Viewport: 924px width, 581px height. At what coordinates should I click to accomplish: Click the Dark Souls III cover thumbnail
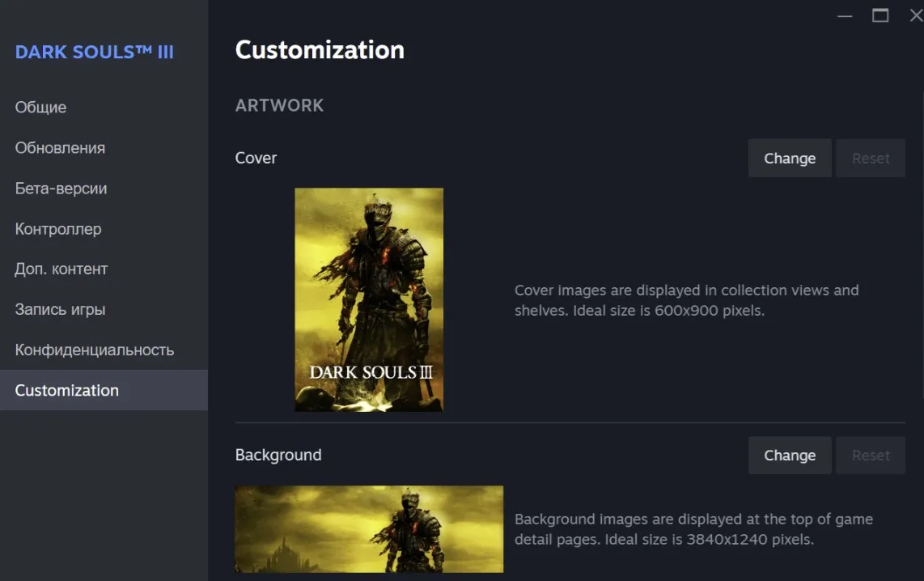(369, 299)
